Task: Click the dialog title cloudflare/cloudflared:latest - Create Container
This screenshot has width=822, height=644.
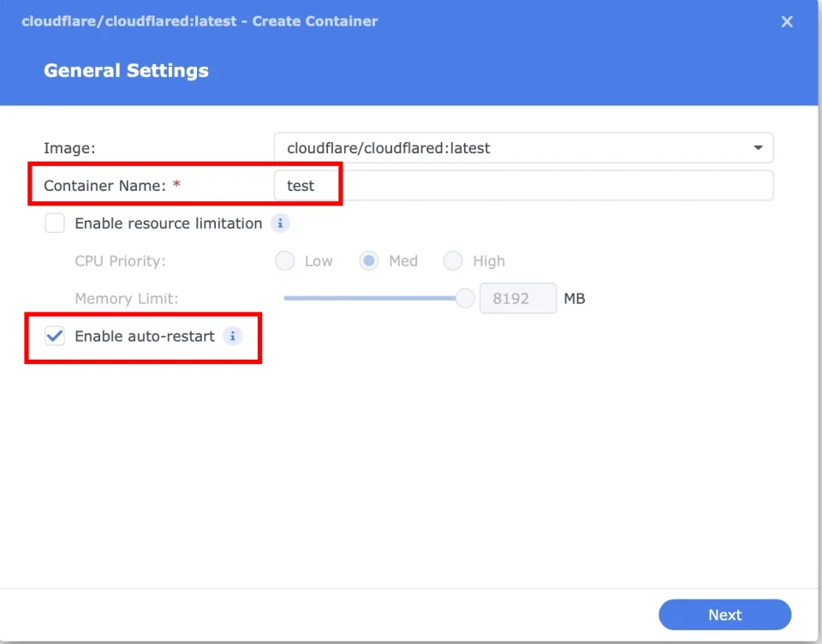Action: 200,21
